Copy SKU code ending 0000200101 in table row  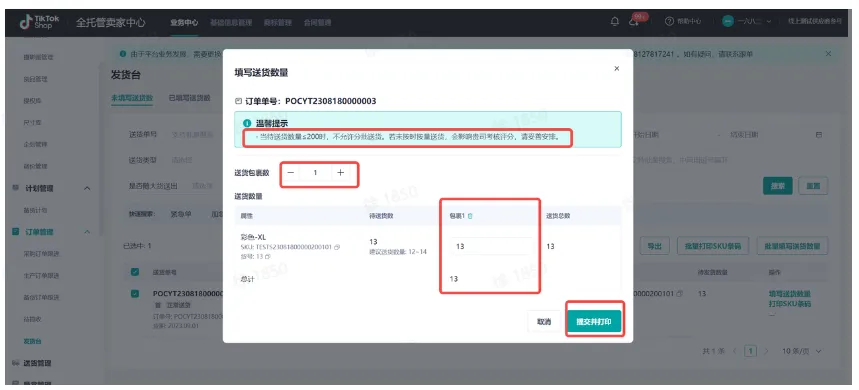tap(680, 294)
